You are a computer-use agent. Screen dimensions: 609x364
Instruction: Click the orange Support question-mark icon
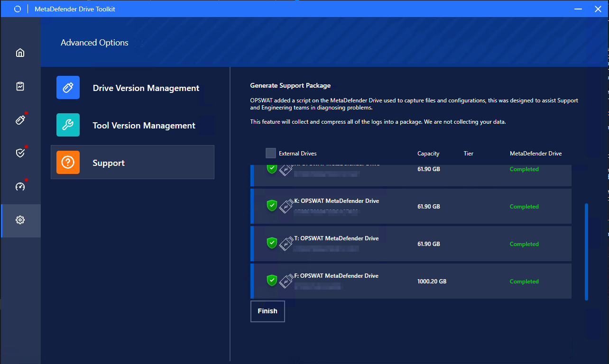[x=68, y=163]
